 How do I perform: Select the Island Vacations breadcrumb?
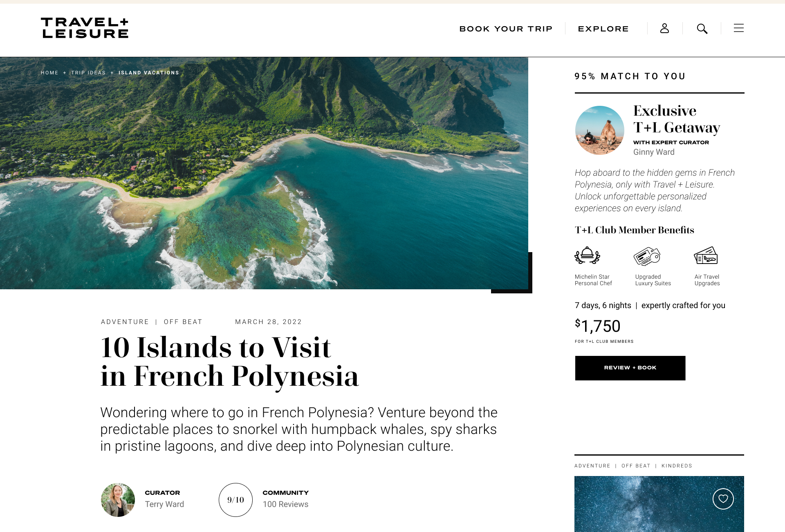(x=149, y=73)
